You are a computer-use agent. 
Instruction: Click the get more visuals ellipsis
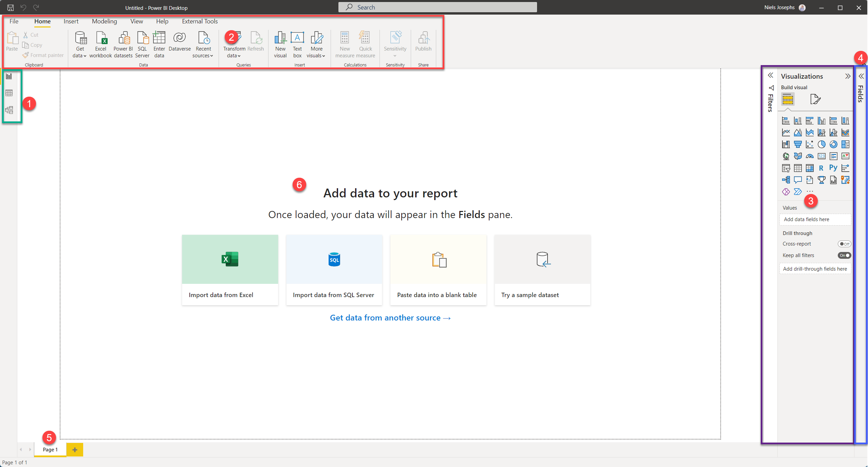tap(810, 192)
